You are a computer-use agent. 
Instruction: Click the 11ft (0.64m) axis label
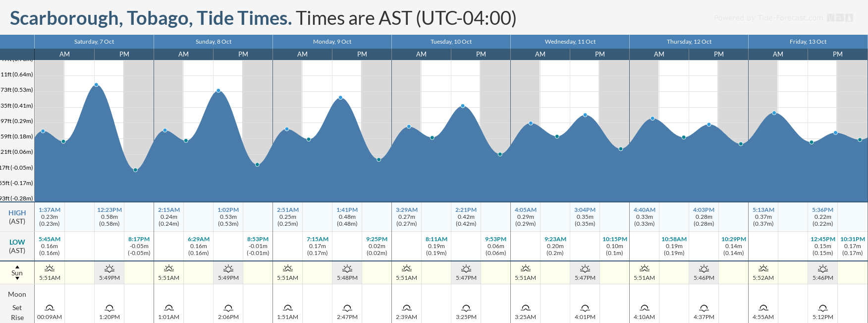(17, 74)
